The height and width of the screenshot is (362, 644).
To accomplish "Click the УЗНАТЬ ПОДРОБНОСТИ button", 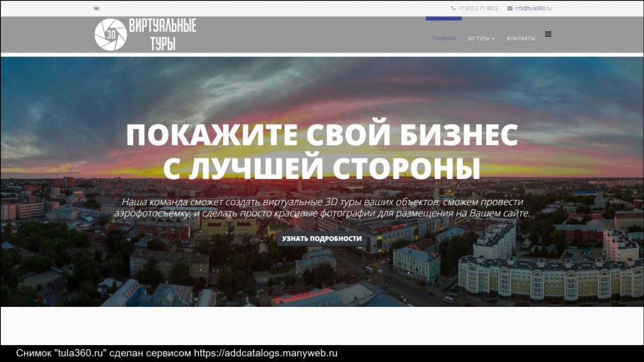I will [321, 238].
